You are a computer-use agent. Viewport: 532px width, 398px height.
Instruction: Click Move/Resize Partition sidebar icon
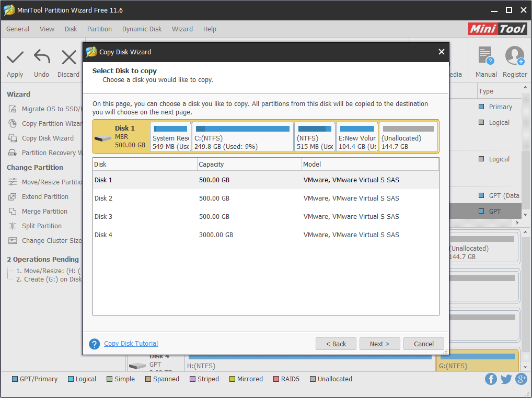coord(13,182)
